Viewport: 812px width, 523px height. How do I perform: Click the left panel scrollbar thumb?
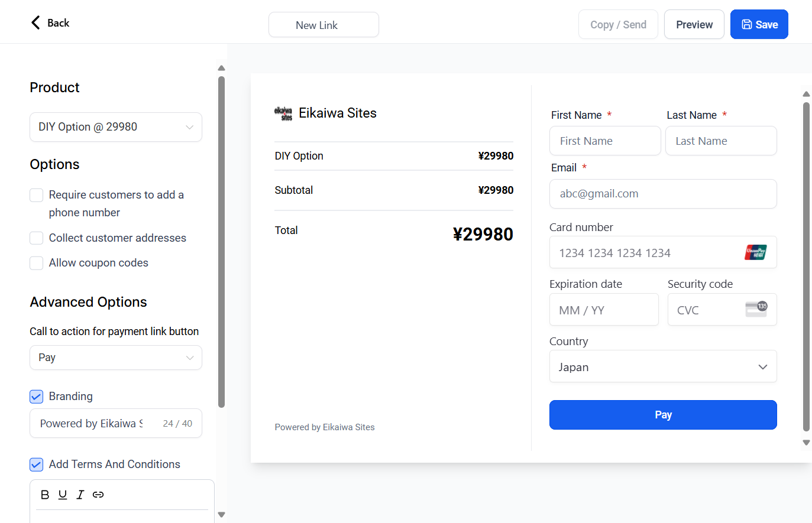coord(222,242)
